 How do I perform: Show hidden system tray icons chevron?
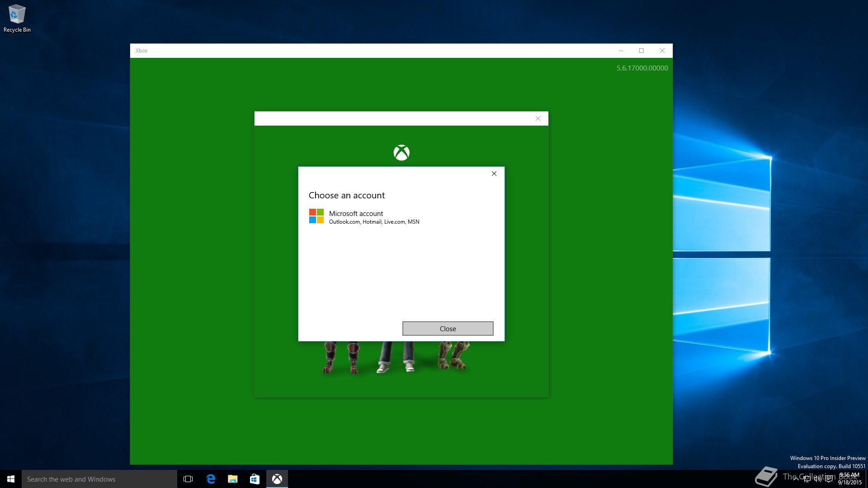(796, 479)
